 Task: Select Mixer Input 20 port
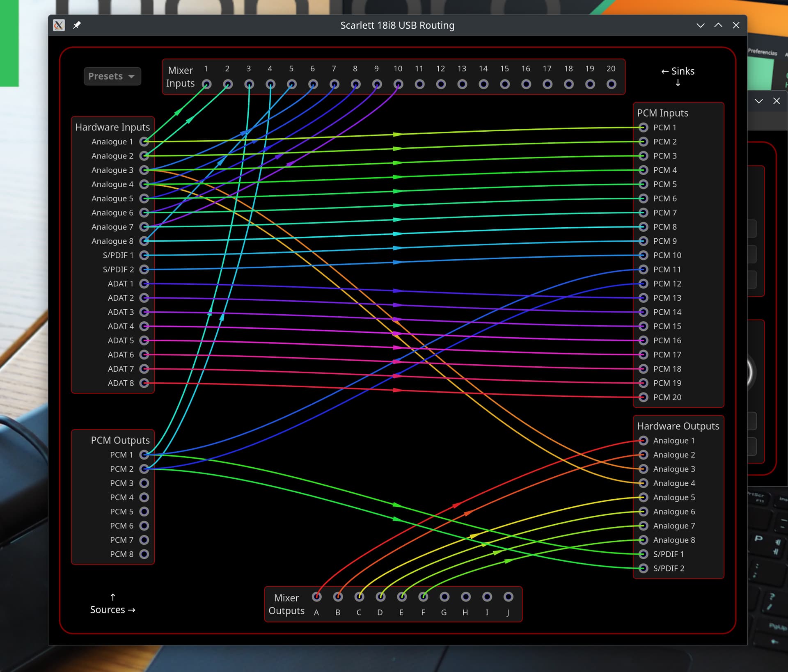(x=612, y=84)
